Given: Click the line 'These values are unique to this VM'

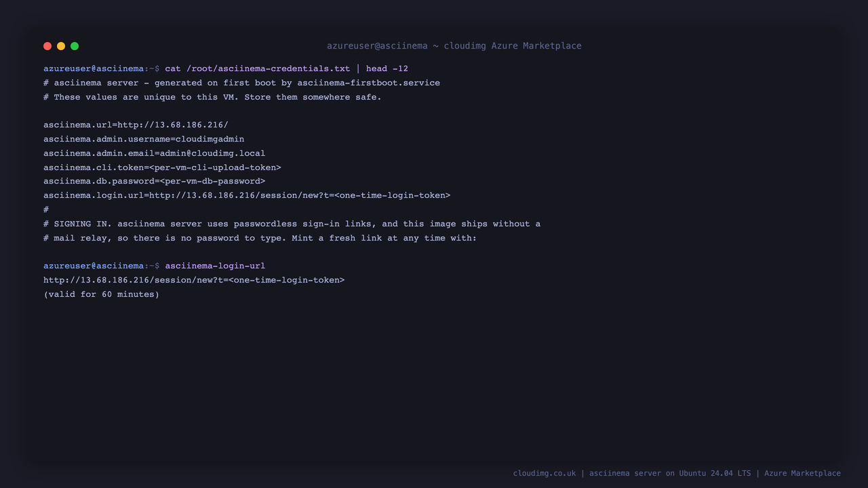Looking at the screenshot, I should [x=212, y=97].
